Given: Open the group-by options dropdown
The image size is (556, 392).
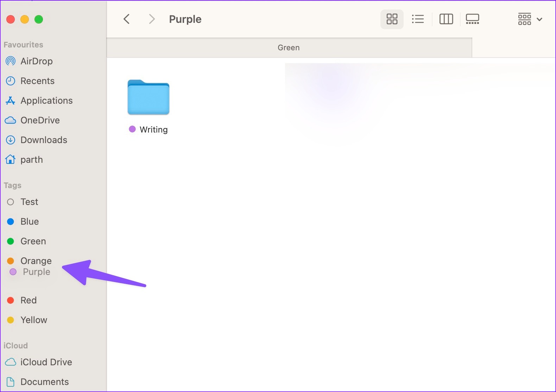Looking at the screenshot, I should point(530,19).
